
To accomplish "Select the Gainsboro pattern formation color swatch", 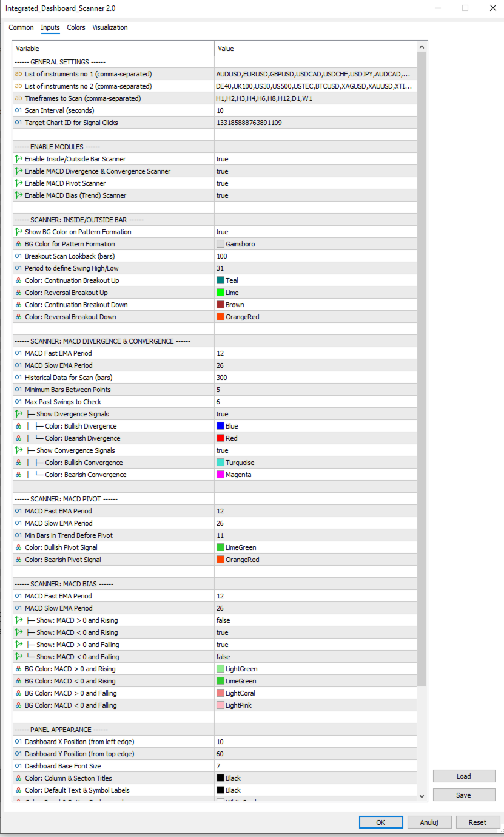I will tap(221, 244).
